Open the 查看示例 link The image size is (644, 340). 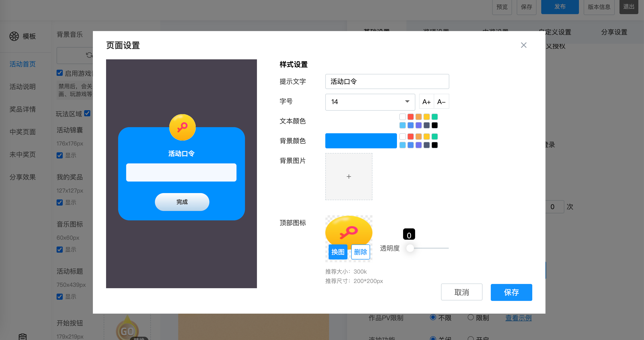518,318
